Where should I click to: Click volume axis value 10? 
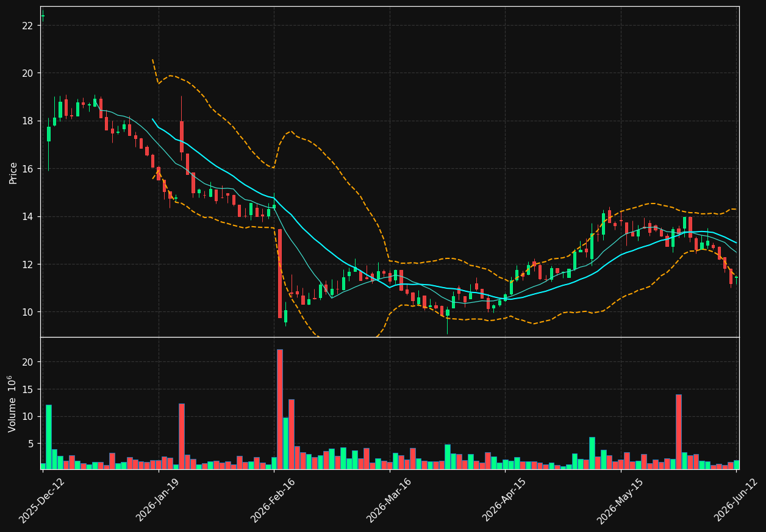pyautogui.click(x=27, y=417)
